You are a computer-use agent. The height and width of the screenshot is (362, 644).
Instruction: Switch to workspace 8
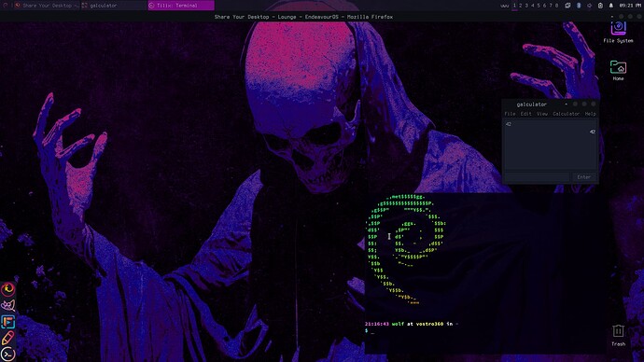point(557,6)
